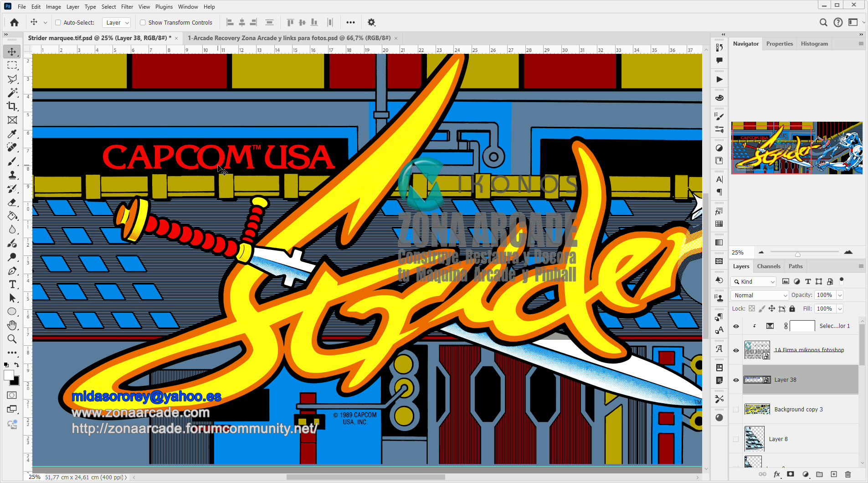This screenshot has height=483, width=868.
Task: Open the blending mode dropdown showing Normal
Action: tap(759, 295)
